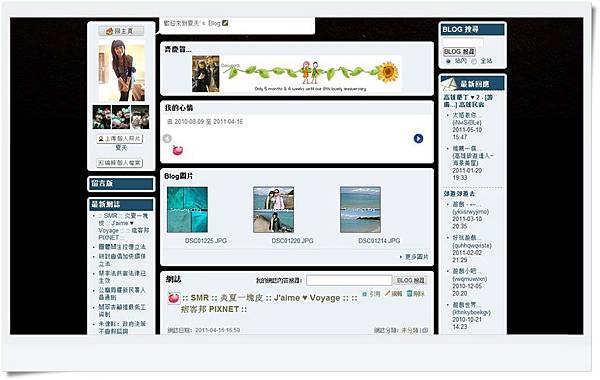The height and width of the screenshot is (380, 600).
Task: Click the edit pencil icon beside Blog title
Action: click(225, 23)
